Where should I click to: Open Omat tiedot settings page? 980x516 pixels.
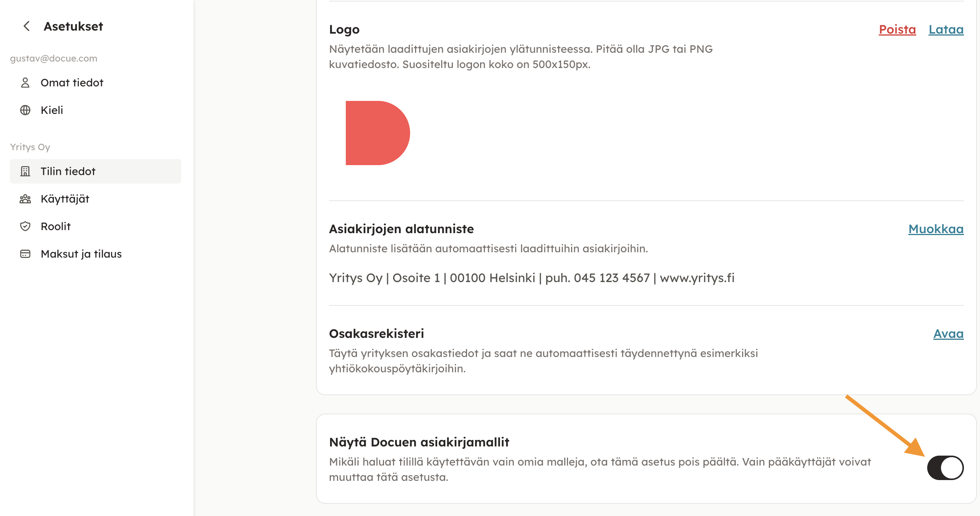tap(72, 83)
